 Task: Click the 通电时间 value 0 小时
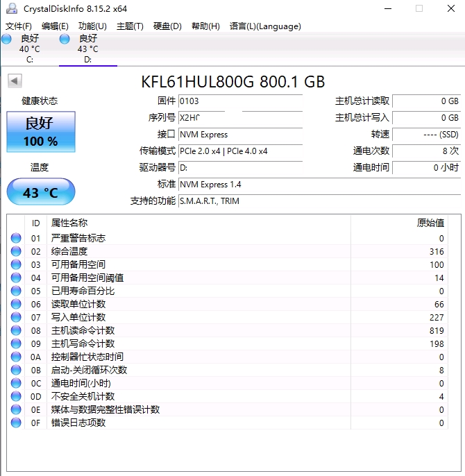pos(426,168)
